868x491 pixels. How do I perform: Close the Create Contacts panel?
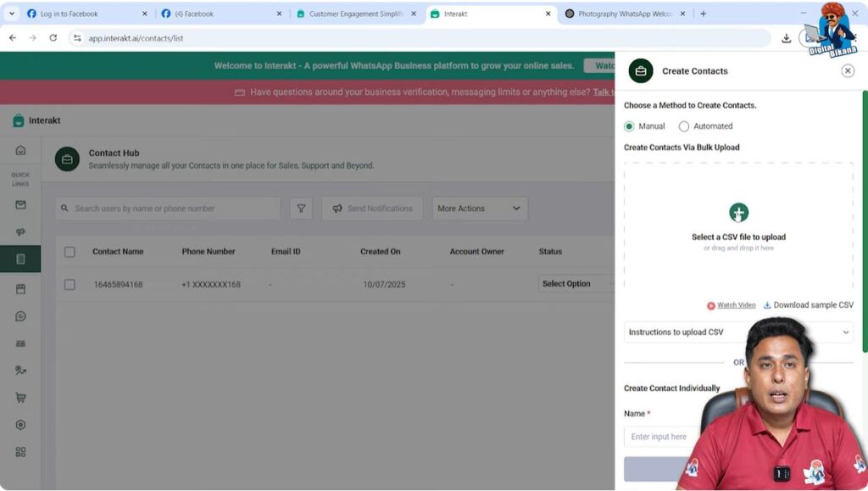click(848, 71)
